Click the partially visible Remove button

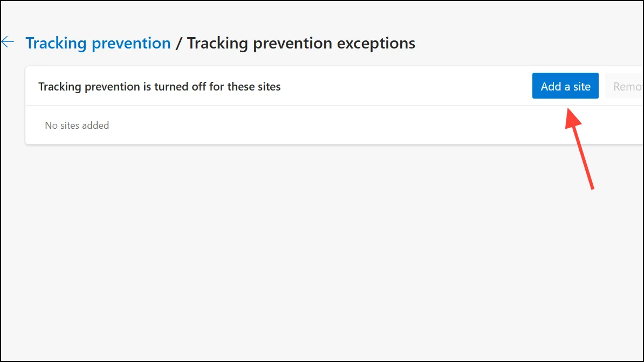[624, 86]
